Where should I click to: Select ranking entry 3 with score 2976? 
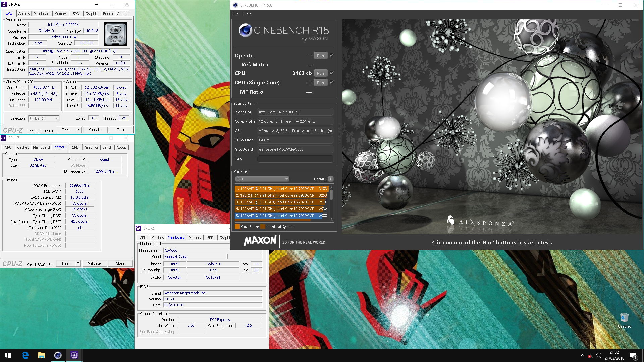pyautogui.click(x=281, y=202)
